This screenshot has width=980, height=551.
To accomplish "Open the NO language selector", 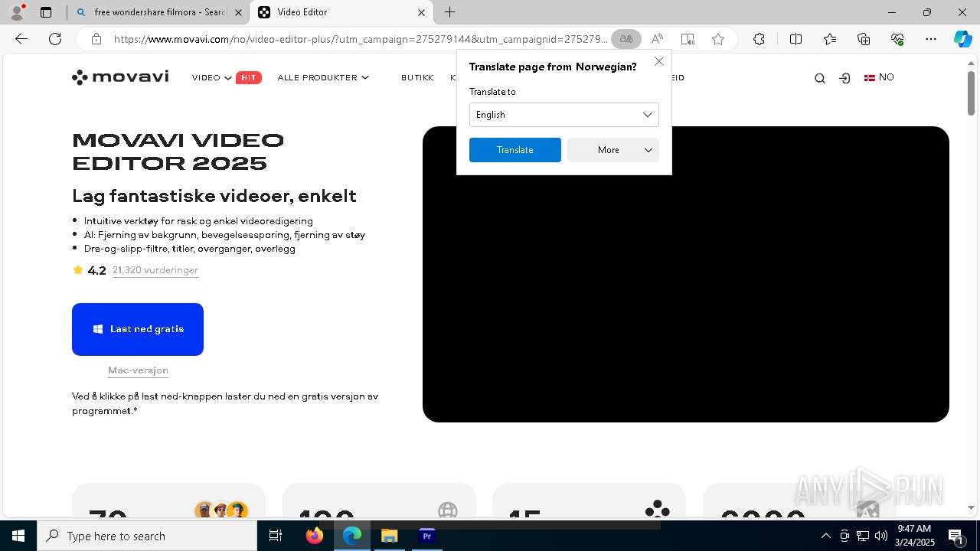I will [879, 77].
